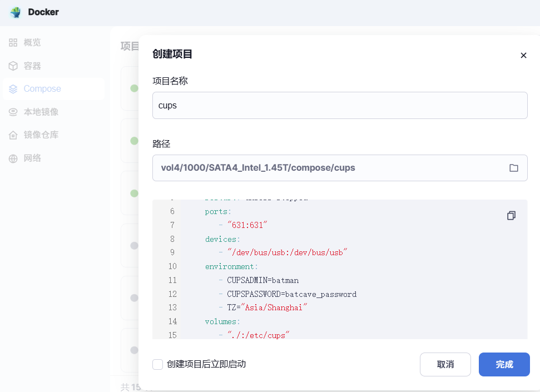The height and width of the screenshot is (392, 540).
Task: Click the 概览 grid icon
Action: tap(13, 42)
